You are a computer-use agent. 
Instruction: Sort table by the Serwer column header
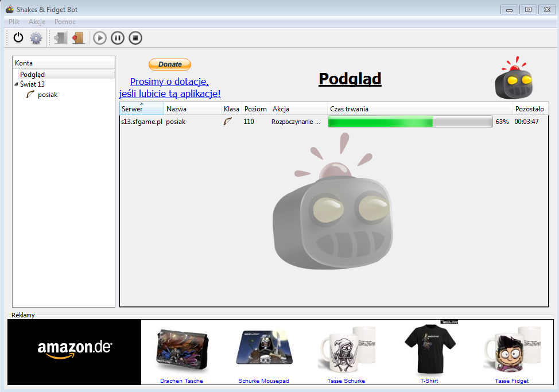(142, 108)
